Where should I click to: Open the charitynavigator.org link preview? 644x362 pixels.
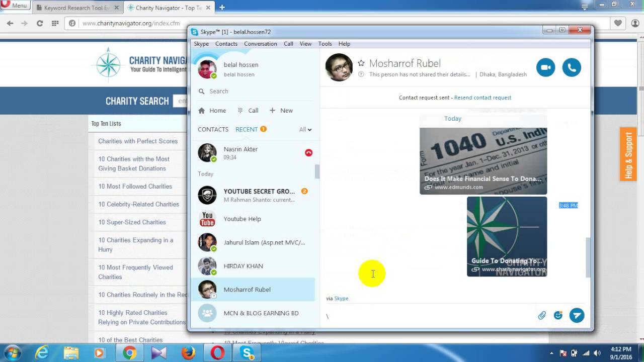tap(507, 236)
